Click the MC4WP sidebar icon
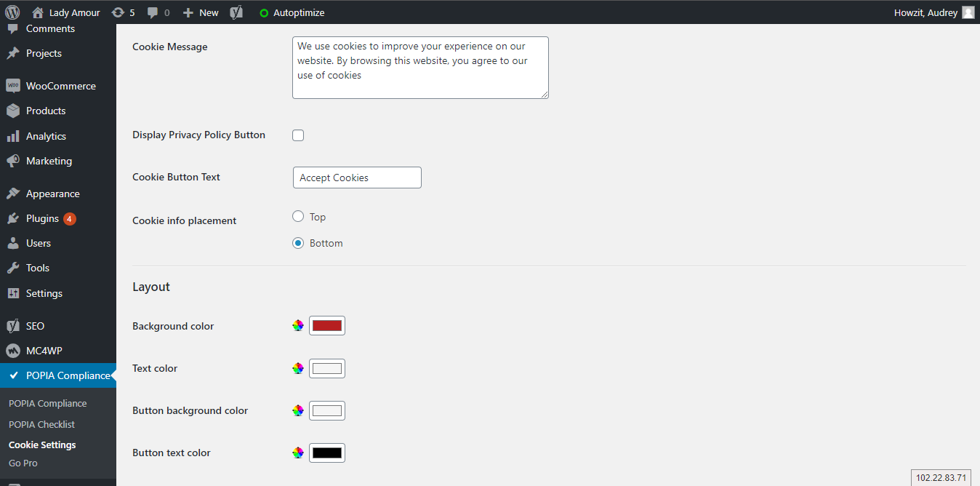Screen dimensions: 980x486 [13, 351]
